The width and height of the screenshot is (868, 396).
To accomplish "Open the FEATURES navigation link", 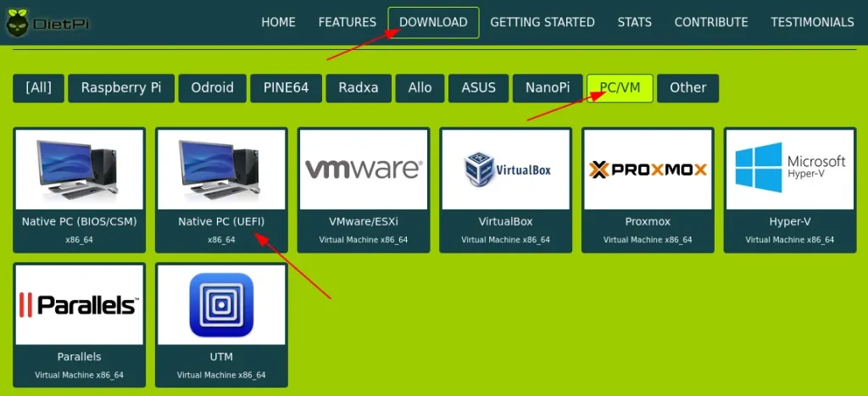I will pos(347,23).
